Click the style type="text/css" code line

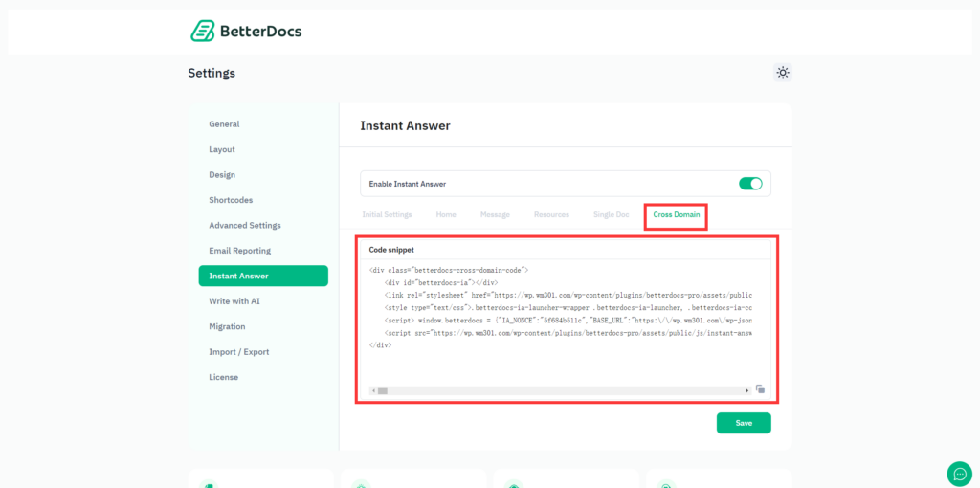[568, 307]
